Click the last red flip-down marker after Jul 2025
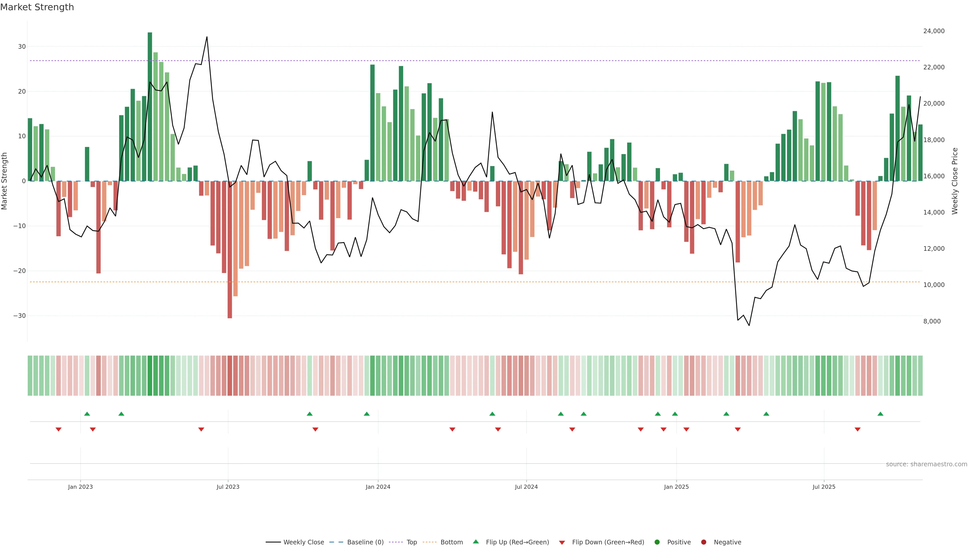Screen dimensions: 980x551 (x=857, y=429)
